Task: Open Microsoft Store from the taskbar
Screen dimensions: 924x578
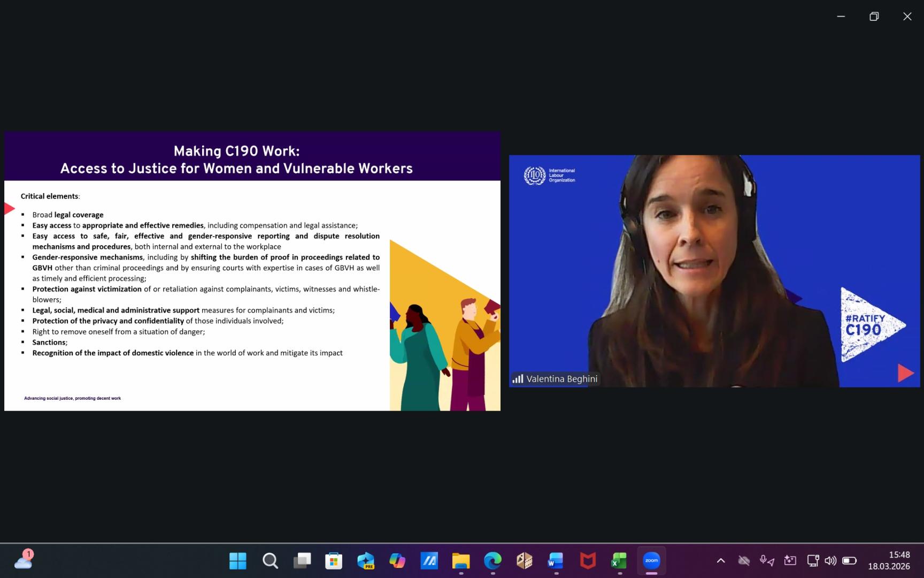Action: tap(334, 560)
